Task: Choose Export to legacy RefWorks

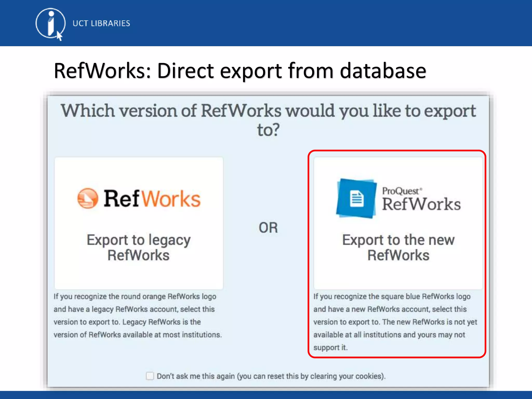Action: click(x=139, y=223)
